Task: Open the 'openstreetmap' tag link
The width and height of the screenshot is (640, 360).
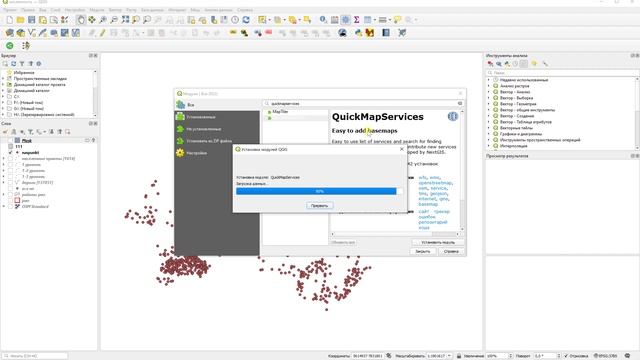Action: [436, 183]
